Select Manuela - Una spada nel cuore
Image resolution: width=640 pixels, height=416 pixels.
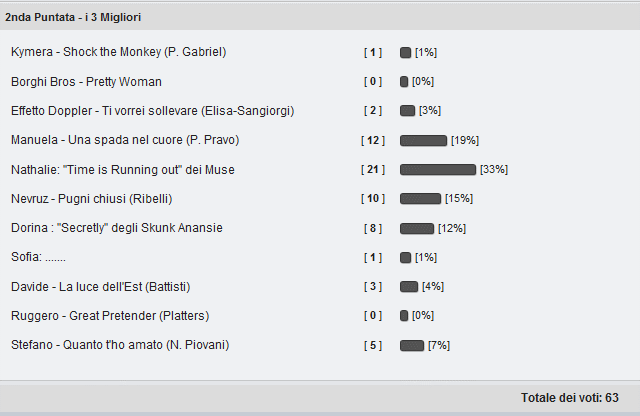(x=125, y=140)
